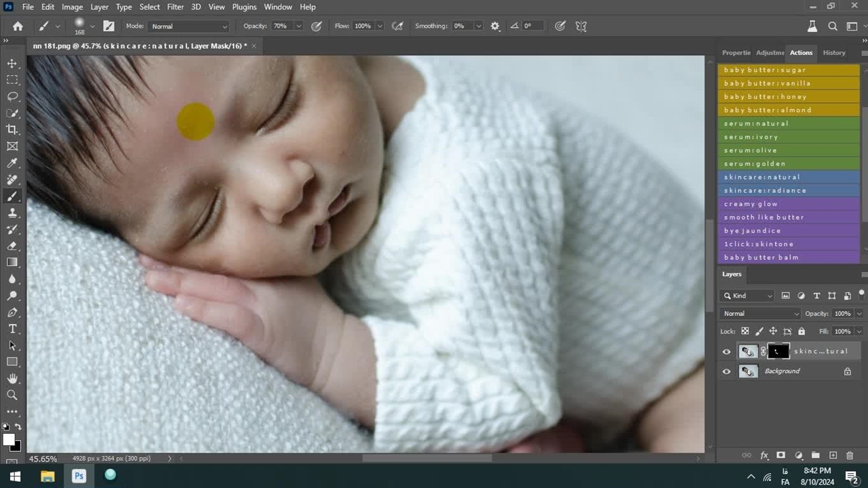This screenshot has width=868, height=488.
Task: Toggle visibility of skincare natural layer
Action: (x=726, y=351)
